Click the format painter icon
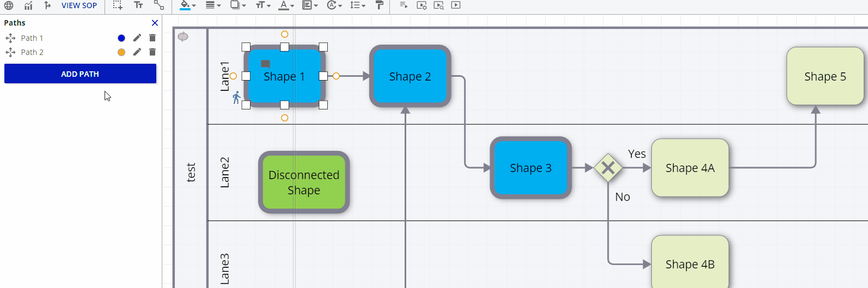Screen dimensions: 868x288 coord(380,5)
